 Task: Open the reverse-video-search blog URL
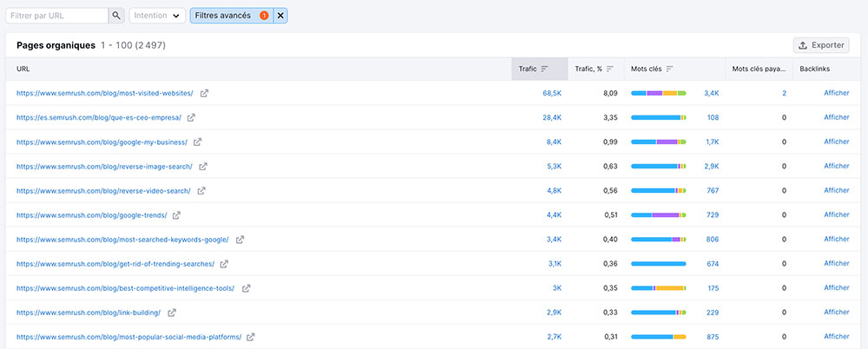tap(103, 191)
